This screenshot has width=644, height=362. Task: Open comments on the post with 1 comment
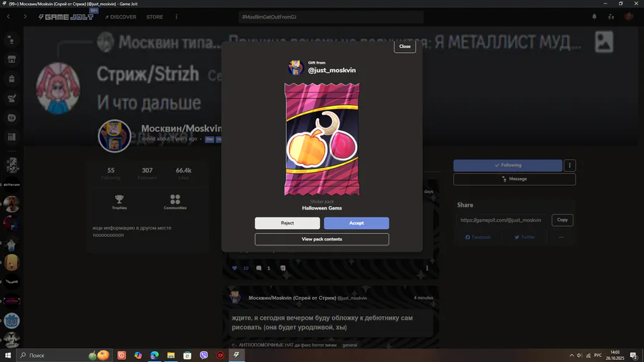coord(259,268)
